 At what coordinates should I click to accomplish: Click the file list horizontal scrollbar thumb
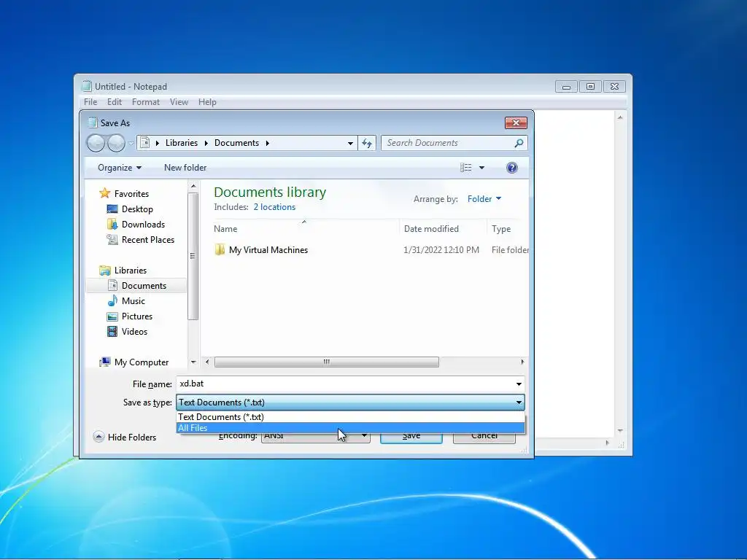[327, 362]
